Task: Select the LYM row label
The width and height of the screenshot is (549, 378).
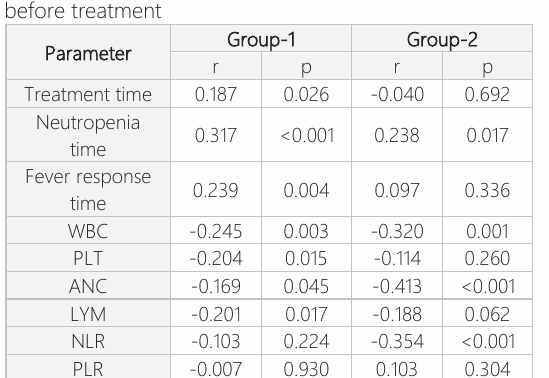Action: pos(88,313)
